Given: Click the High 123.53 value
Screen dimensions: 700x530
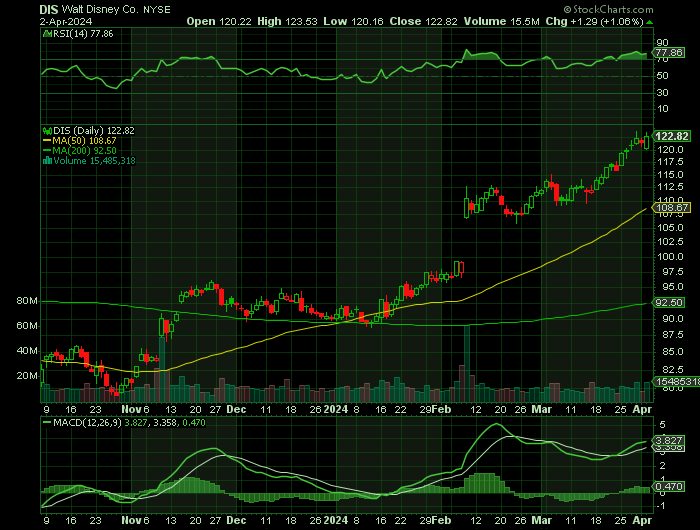Looking at the screenshot, I should pos(288,21).
